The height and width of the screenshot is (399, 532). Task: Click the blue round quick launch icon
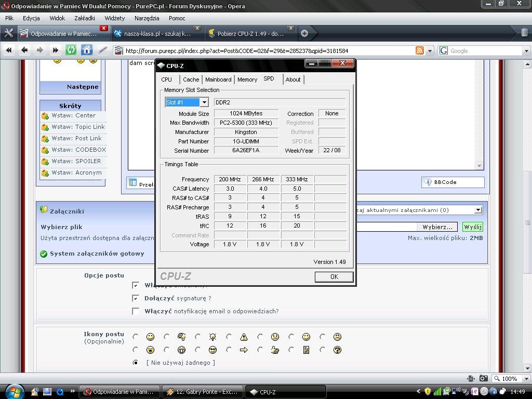coord(60,392)
